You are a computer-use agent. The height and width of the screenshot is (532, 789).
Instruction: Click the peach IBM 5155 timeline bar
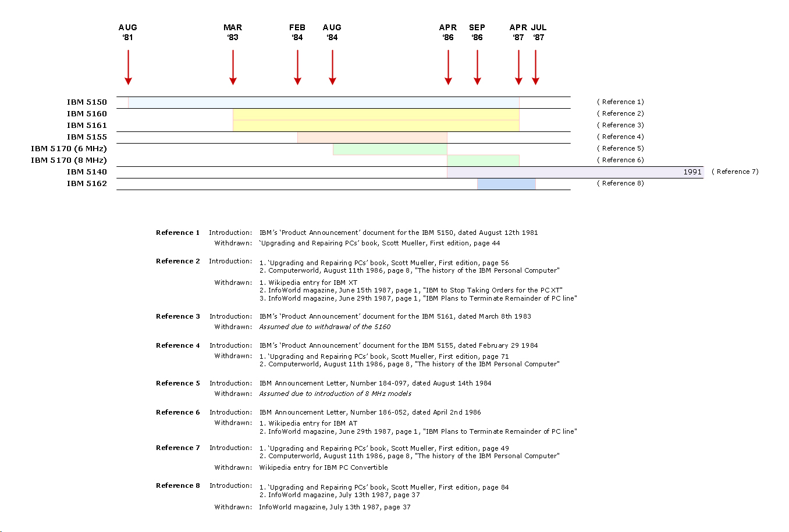coord(372,137)
